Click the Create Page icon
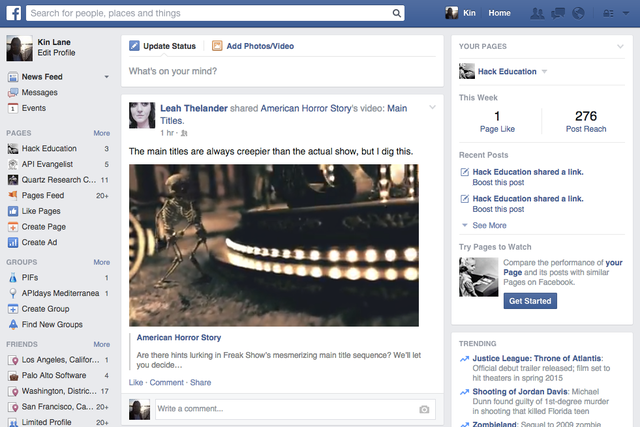Image resolution: width=640 pixels, height=427 pixels. [13, 227]
